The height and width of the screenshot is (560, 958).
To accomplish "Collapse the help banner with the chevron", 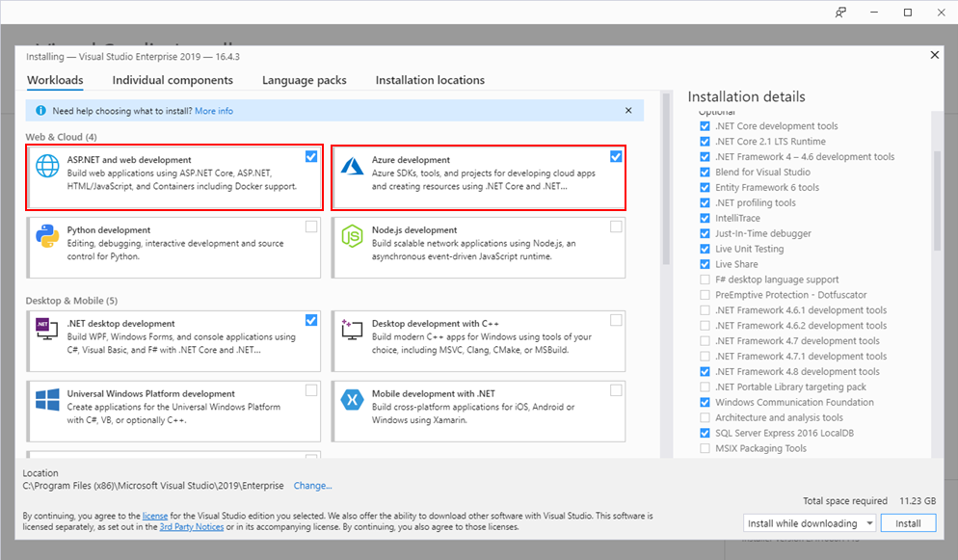I will [629, 111].
